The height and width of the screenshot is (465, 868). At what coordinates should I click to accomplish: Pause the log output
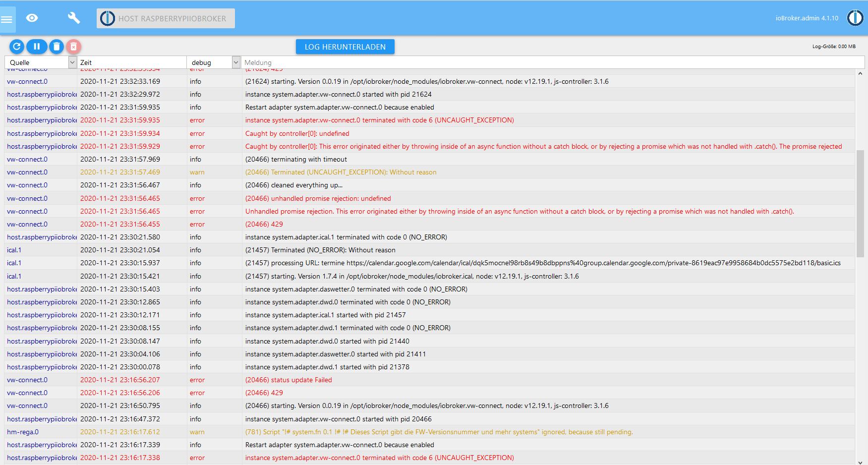(x=37, y=47)
